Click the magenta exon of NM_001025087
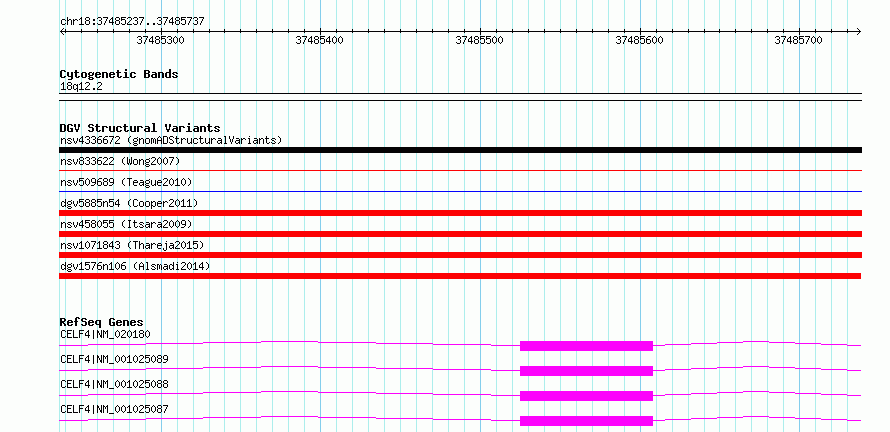The image size is (890, 432). click(x=586, y=421)
